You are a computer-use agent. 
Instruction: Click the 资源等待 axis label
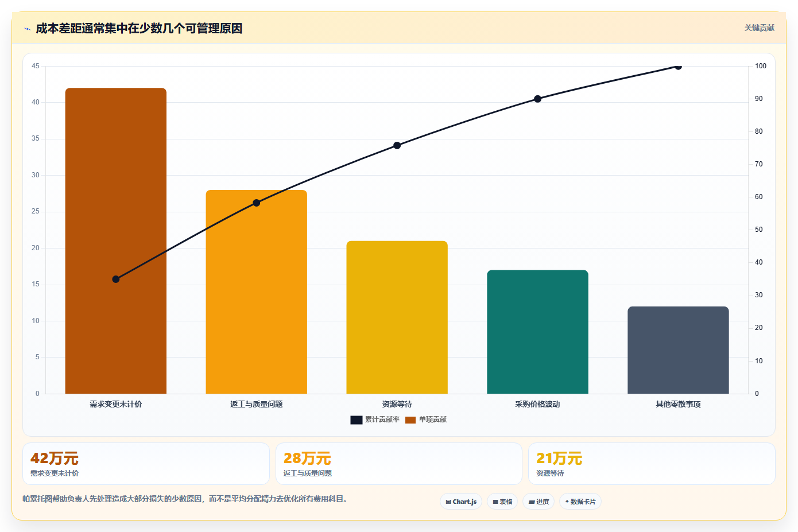pyautogui.click(x=397, y=404)
